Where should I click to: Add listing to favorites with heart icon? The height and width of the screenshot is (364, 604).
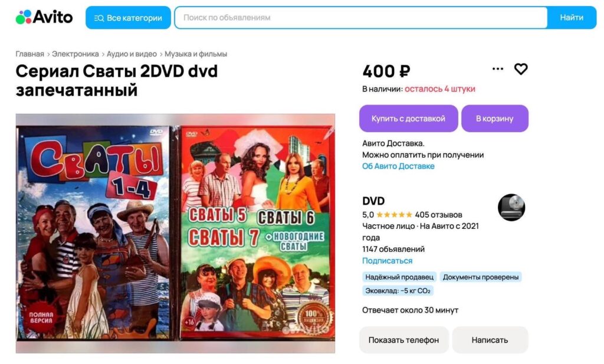coord(521,69)
